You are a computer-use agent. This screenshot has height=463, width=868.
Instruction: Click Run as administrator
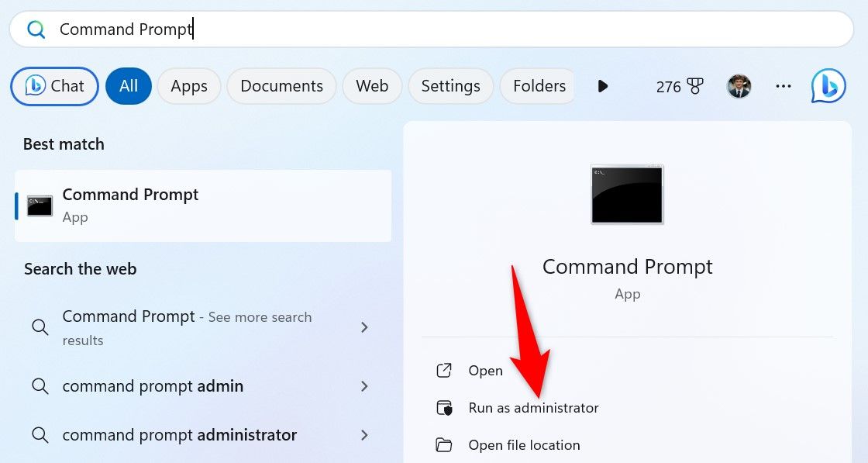coord(534,408)
